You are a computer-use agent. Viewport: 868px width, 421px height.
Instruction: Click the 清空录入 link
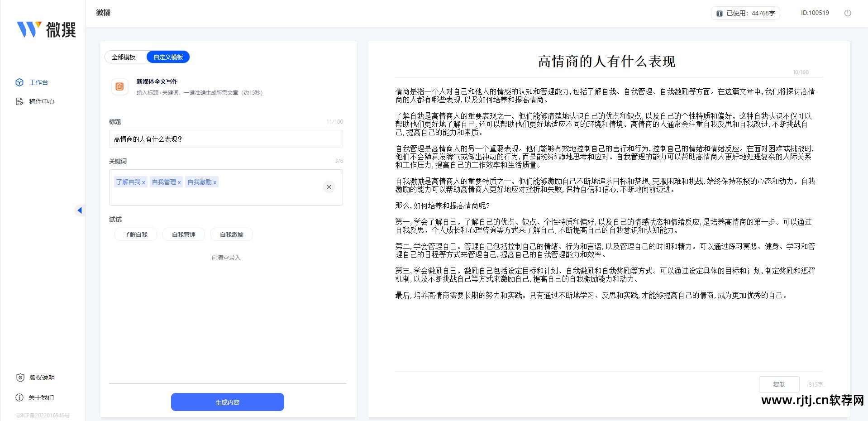[226, 258]
